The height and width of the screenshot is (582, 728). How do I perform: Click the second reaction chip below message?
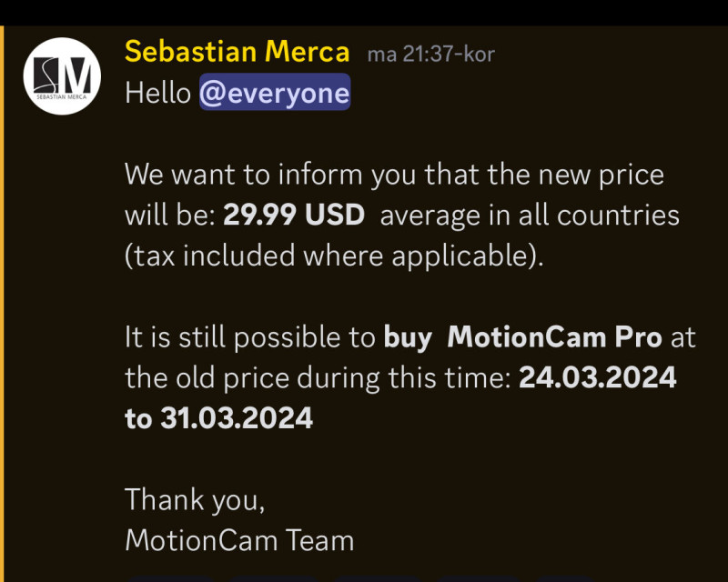pyautogui.click(x=271, y=577)
